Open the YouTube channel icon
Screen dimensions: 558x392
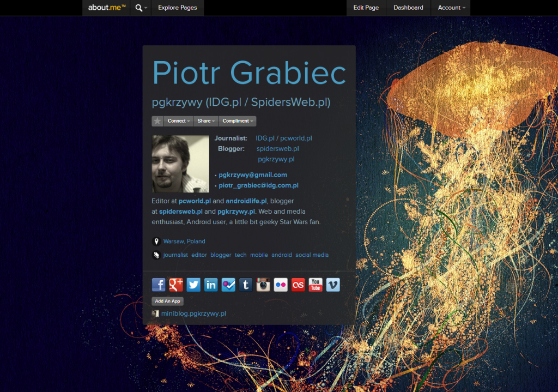[x=316, y=285]
